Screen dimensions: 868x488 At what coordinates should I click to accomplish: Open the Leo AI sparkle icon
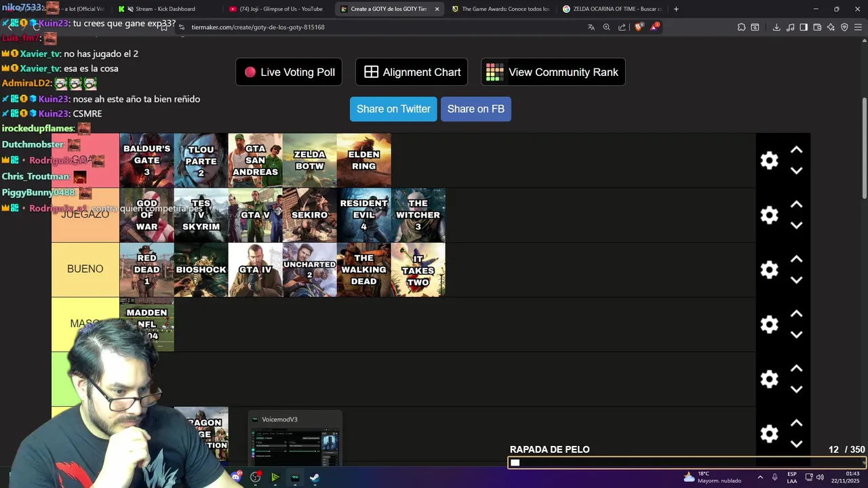(831, 27)
